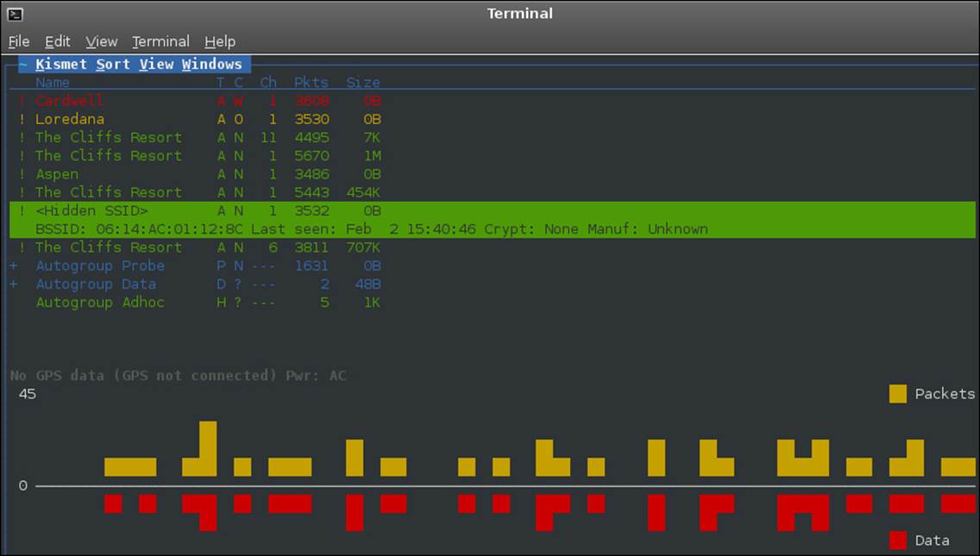The width and height of the screenshot is (980, 556).
Task: Click the 45 graph scale label
Action: coord(27,394)
